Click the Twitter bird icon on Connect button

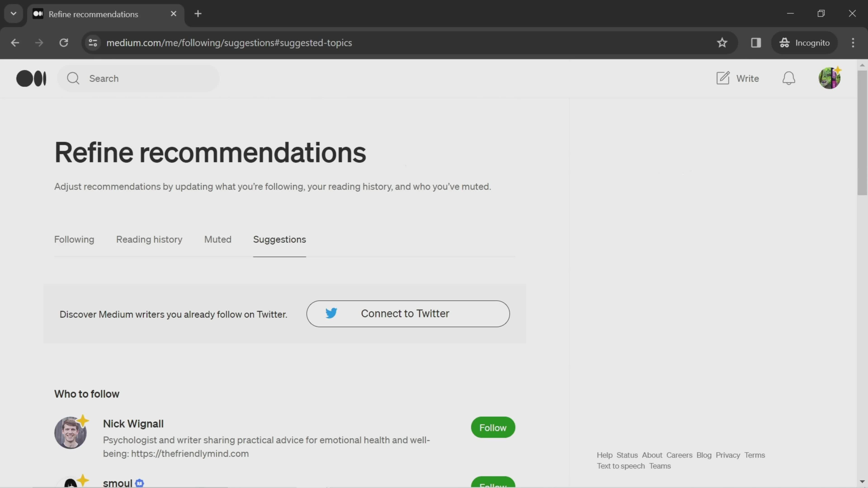pyautogui.click(x=331, y=313)
